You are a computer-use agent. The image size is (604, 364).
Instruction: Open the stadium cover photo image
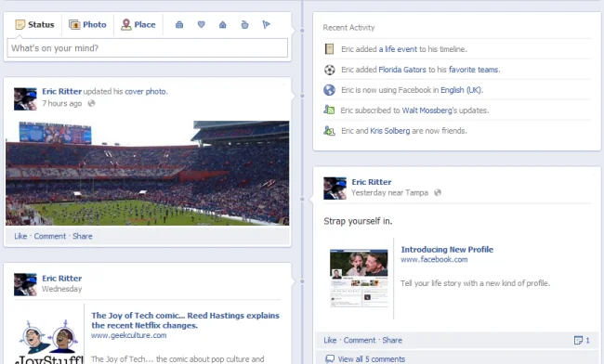148,173
